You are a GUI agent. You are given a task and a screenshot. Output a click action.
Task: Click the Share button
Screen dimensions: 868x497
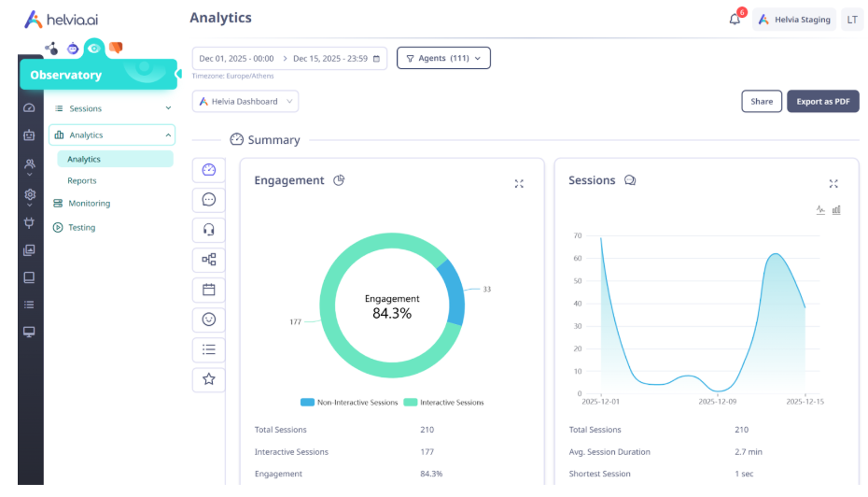761,102
